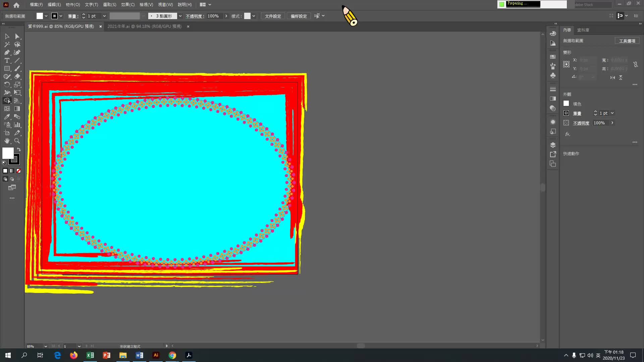Choose the Magic Wand tool
The height and width of the screenshot is (362, 644).
[x=7, y=45]
